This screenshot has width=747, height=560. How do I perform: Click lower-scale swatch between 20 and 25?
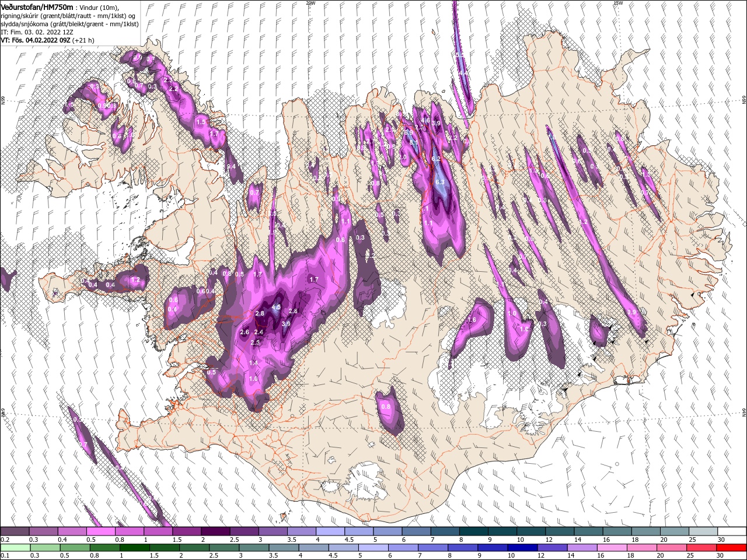coord(673,548)
